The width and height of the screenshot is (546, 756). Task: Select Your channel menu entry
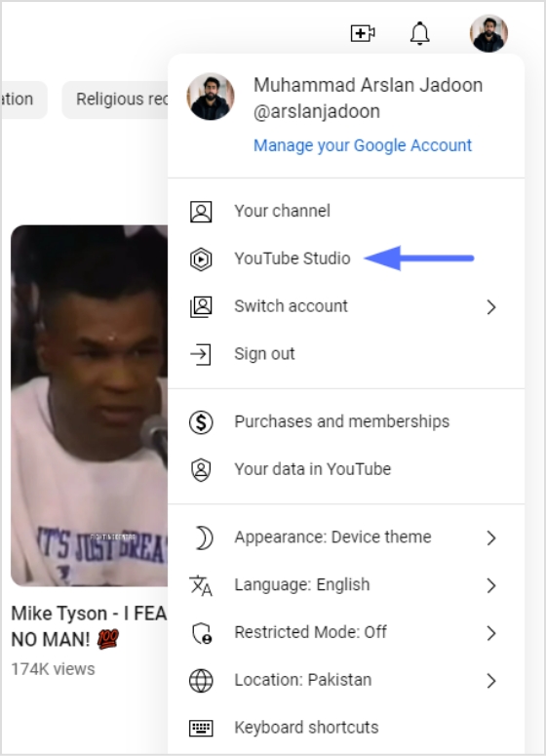346,211
